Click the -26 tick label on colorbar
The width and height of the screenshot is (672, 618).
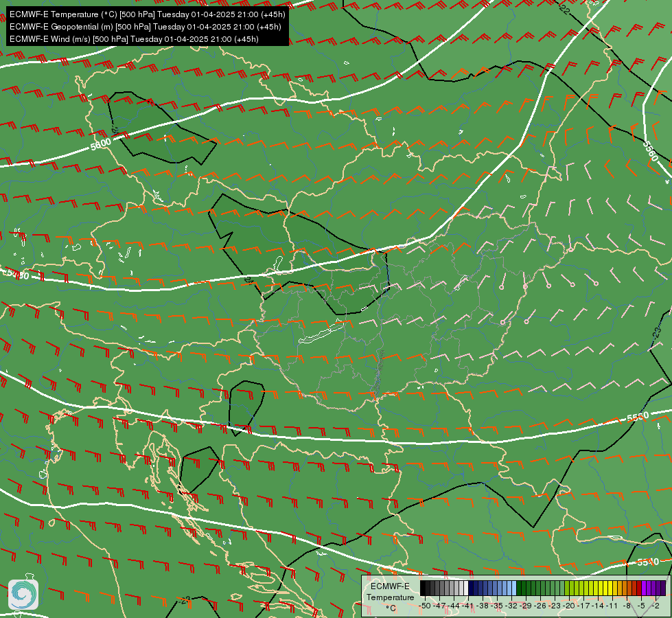click(540, 606)
